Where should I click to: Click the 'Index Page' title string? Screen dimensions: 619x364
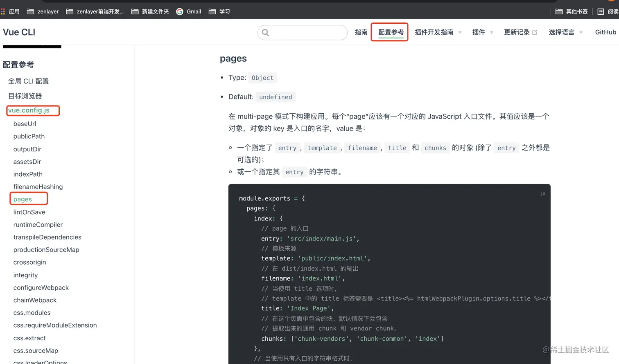[x=309, y=308]
